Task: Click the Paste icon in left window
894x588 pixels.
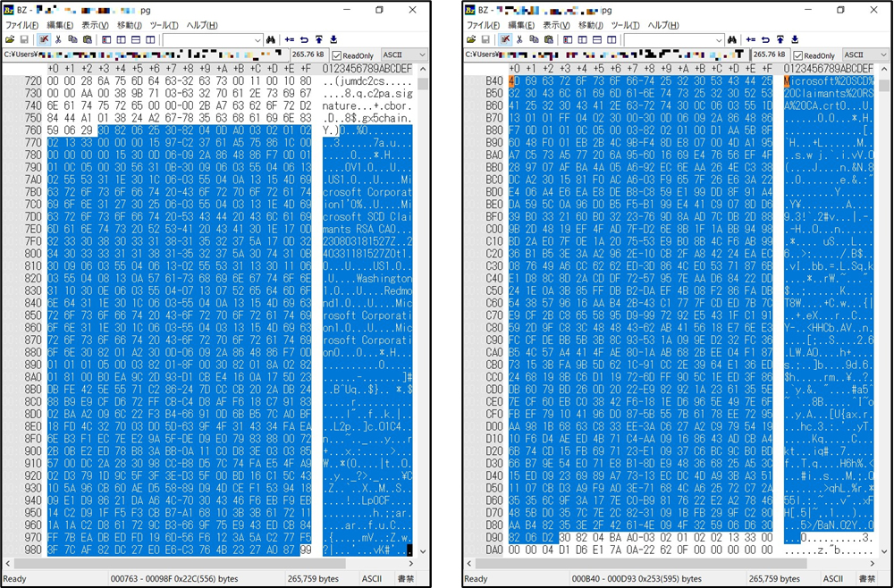Action: pyautogui.click(x=88, y=40)
